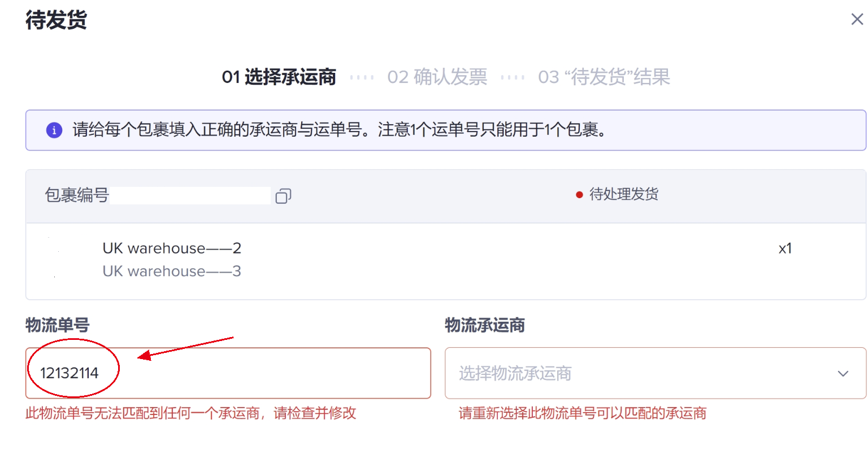Click the x1 quantity indicator

click(785, 249)
